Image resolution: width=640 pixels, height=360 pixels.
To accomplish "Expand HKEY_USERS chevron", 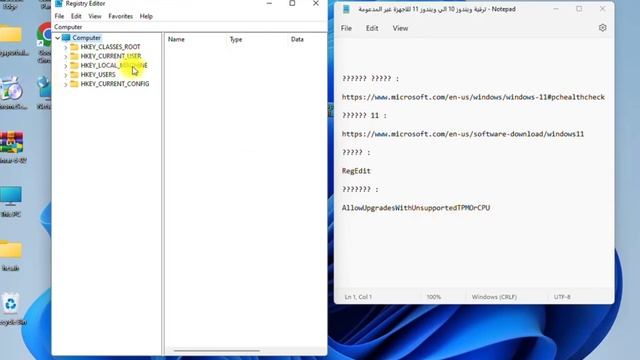I will (x=66, y=75).
